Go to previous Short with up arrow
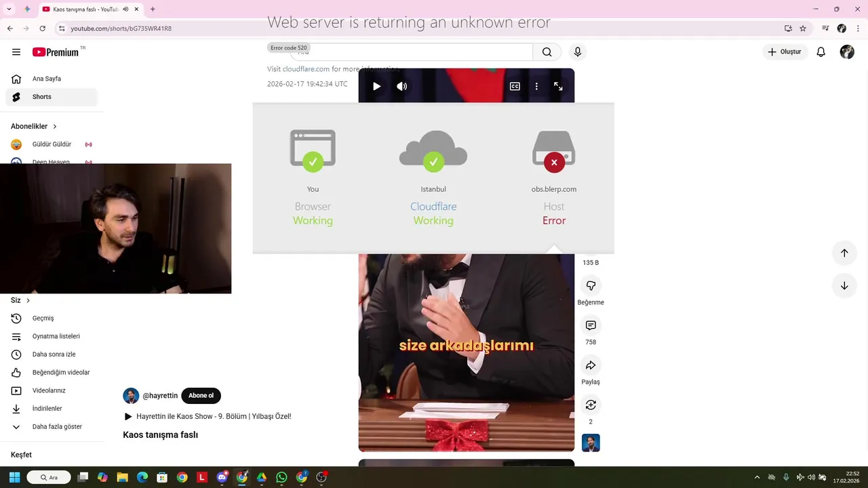The image size is (868, 488). [x=844, y=253]
